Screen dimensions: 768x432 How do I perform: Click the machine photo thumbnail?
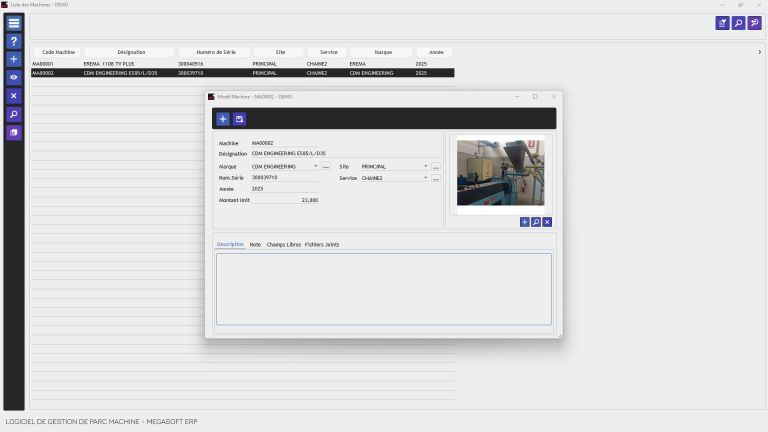pyautogui.click(x=500, y=173)
